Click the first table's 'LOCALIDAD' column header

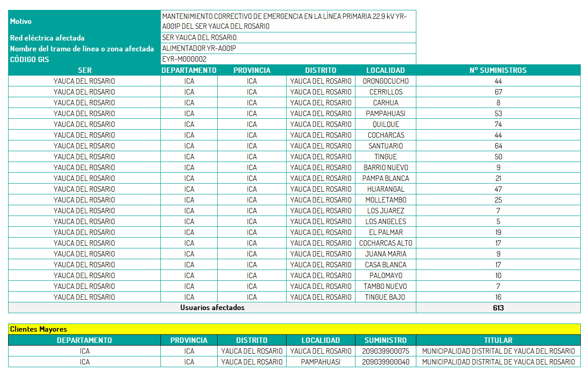click(x=385, y=70)
